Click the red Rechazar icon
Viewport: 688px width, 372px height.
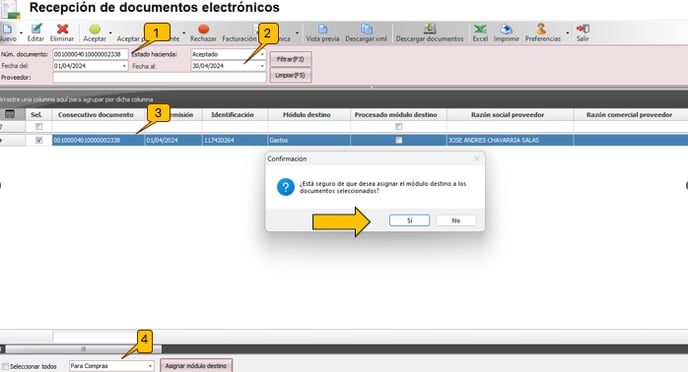[203, 29]
